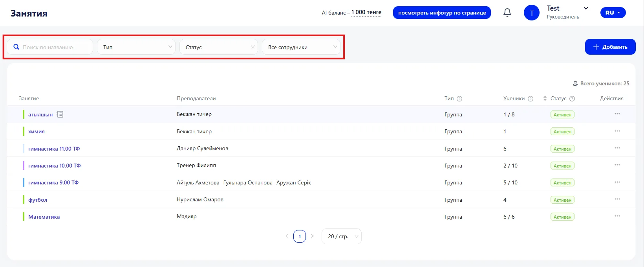644x267 pixels.
Task: Click the blue color bar of гимнастика 9.00 ТФ
Action: (x=24, y=182)
